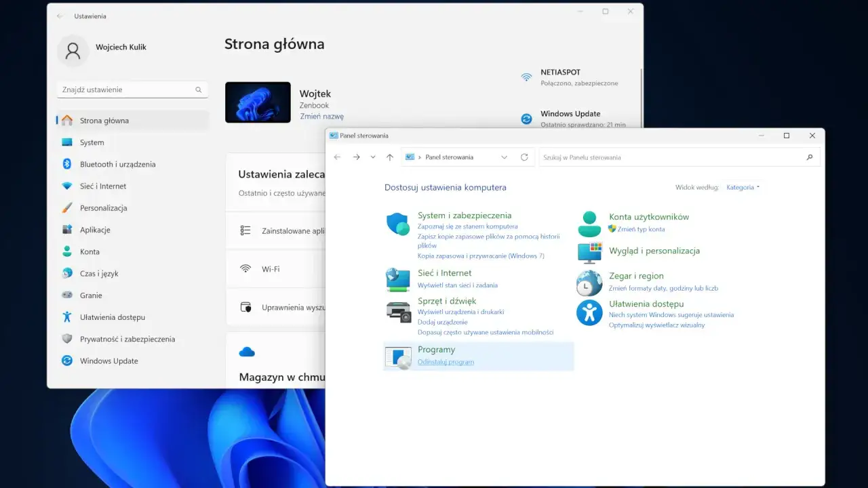This screenshot has width=868, height=488.
Task: Click Optymalizuj wyświetlacz wizualny link
Action: [x=656, y=325]
